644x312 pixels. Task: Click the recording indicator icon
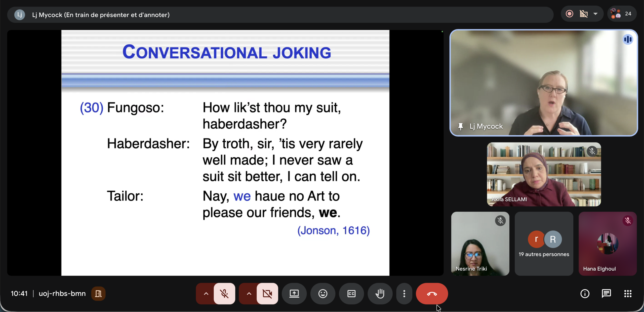point(570,14)
